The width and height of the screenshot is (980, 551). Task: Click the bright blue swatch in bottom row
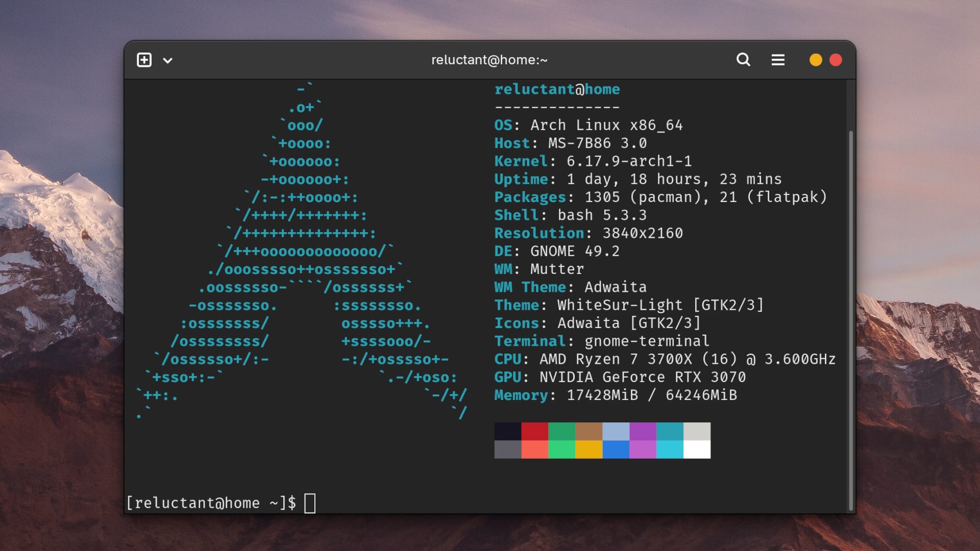(x=616, y=449)
